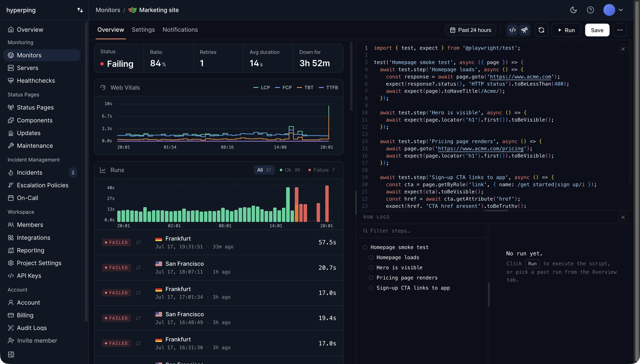Image resolution: width=640 pixels, height=364 pixels.
Task: Filter runs by All 87
Action: coord(264,170)
